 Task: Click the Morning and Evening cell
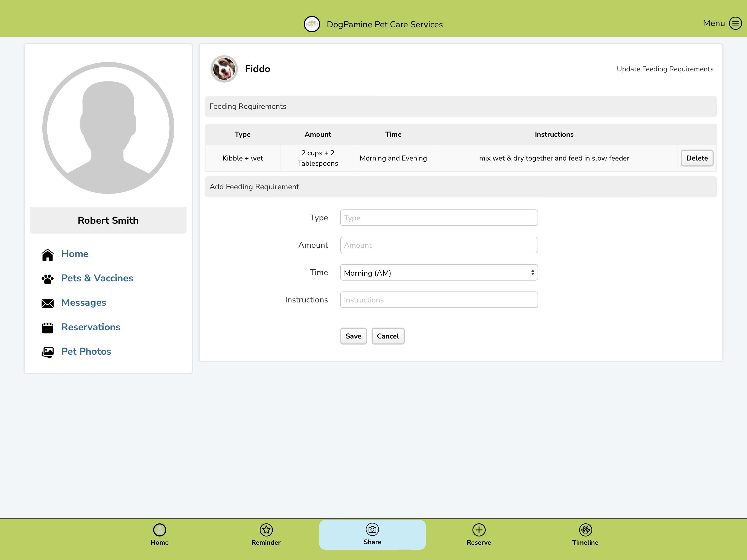point(393,158)
